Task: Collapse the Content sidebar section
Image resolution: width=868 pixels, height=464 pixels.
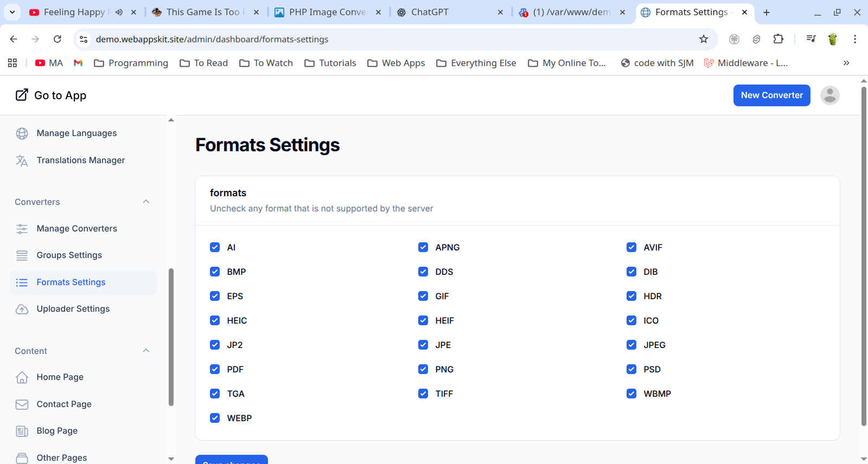Action: click(x=146, y=351)
